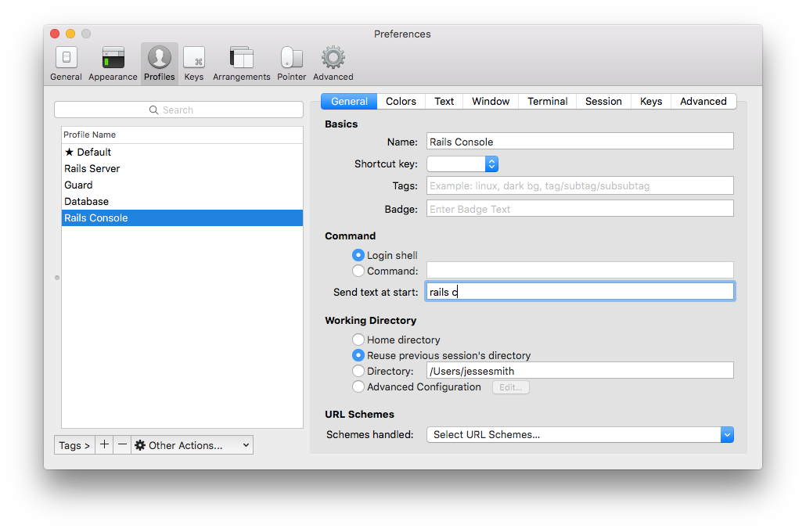Open the Pointer preferences icon
Image resolution: width=806 pixels, height=532 pixels.
coord(291,63)
